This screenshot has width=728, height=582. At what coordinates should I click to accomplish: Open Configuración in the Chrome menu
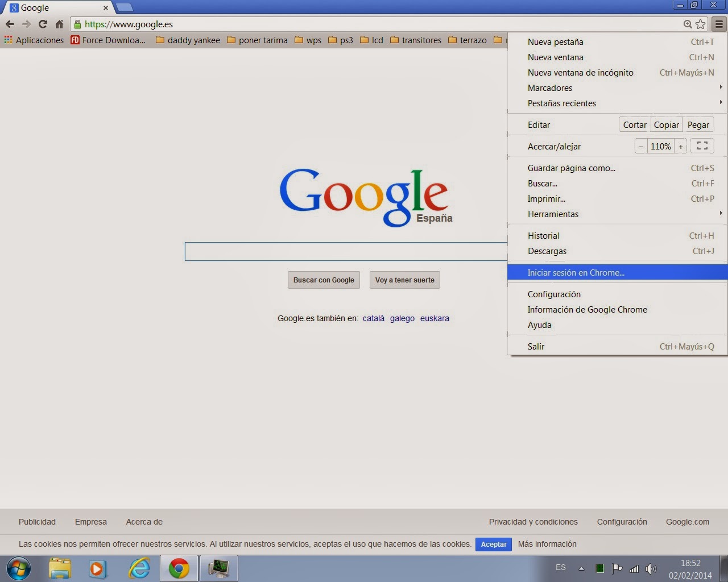(617, 294)
